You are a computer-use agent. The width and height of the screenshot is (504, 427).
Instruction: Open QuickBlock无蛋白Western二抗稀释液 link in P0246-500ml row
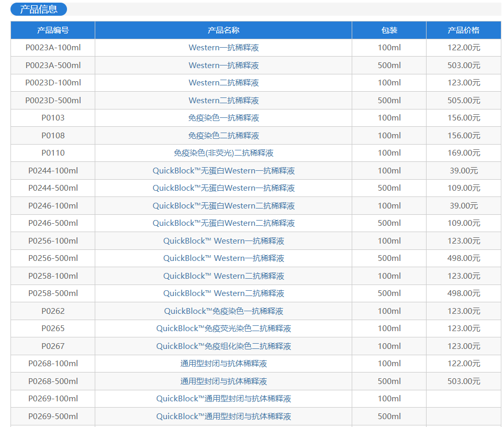click(223, 223)
